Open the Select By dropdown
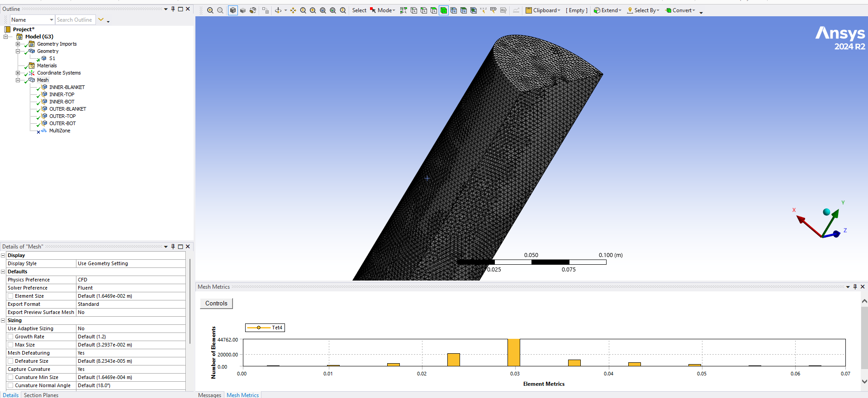The width and height of the screenshot is (868, 398). (643, 10)
